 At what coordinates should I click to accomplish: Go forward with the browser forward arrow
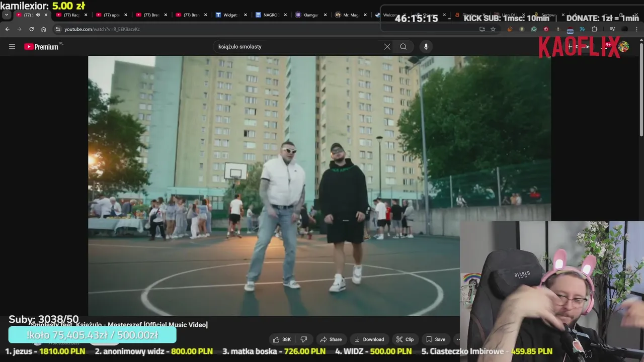pos(19,29)
